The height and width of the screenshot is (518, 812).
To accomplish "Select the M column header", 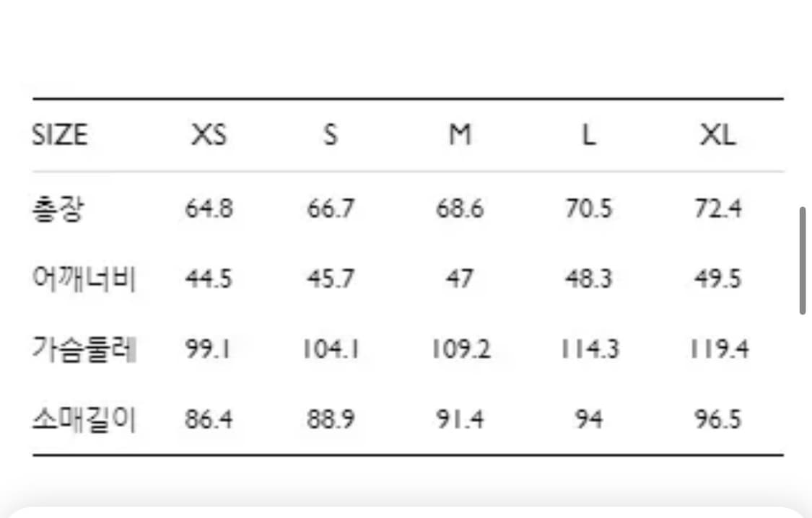I will [x=460, y=135].
